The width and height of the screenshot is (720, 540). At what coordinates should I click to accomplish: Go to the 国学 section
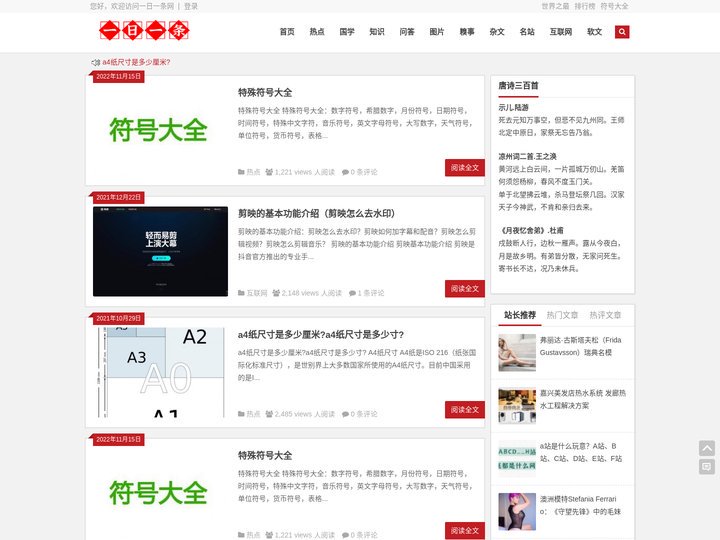(347, 32)
